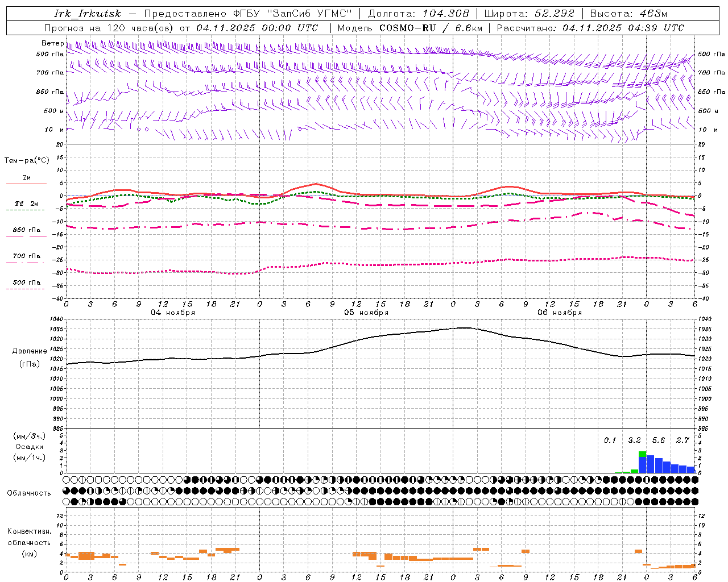Image resolution: width=728 pixels, height=582 pixels.
Task: Click the Рассчитано: 04.11.2025 04:39 UTC timestamp
Action: pos(590,28)
